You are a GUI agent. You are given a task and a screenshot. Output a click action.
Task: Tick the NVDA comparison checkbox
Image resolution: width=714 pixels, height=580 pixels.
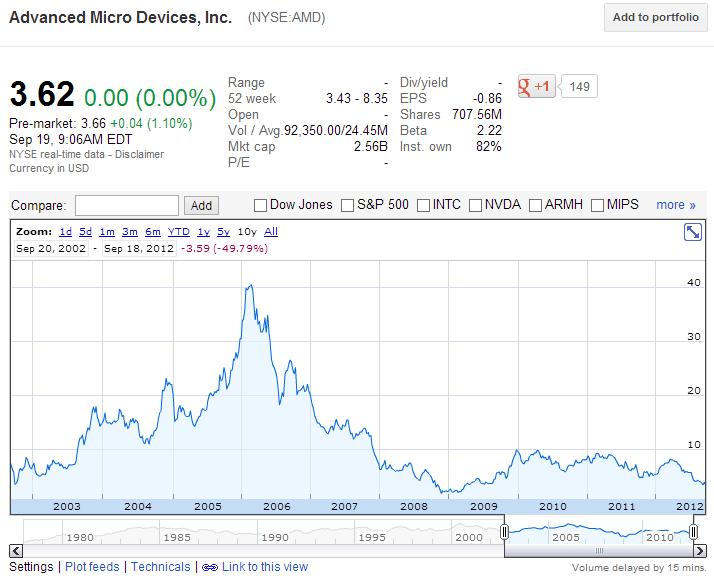(x=476, y=205)
